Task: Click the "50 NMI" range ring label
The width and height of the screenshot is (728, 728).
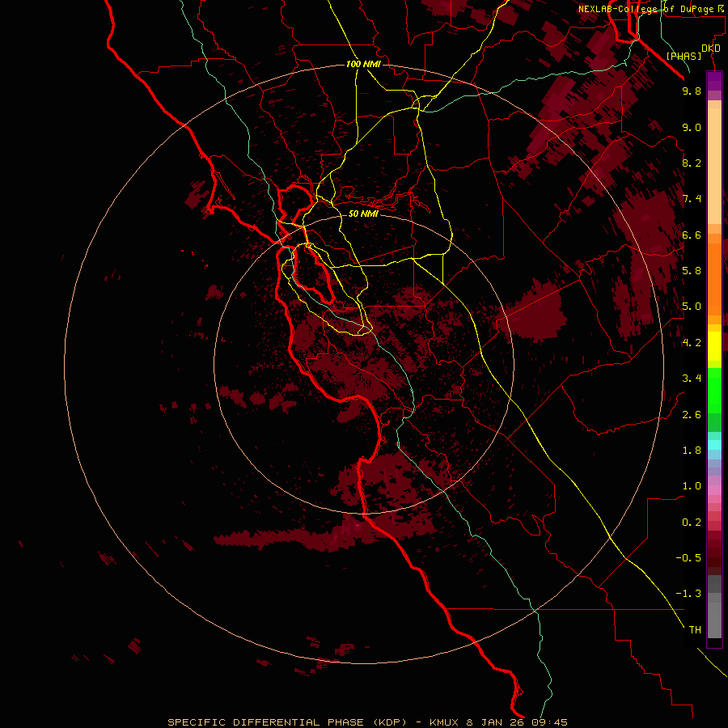Action: click(x=363, y=214)
